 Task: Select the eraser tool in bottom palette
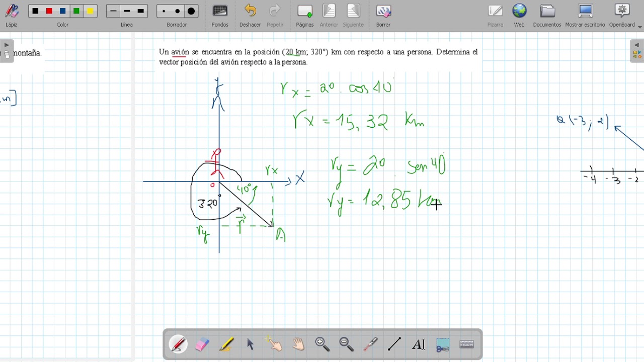(x=202, y=344)
